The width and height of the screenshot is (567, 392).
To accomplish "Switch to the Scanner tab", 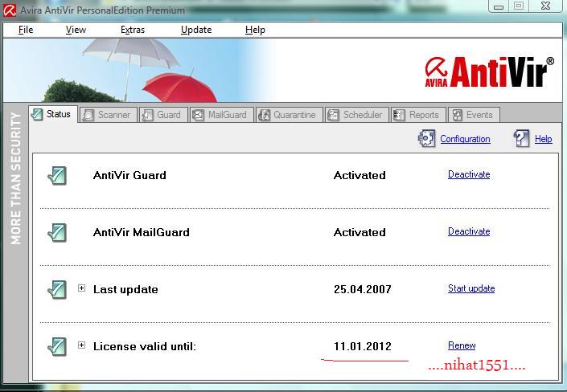I will [x=109, y=115].
